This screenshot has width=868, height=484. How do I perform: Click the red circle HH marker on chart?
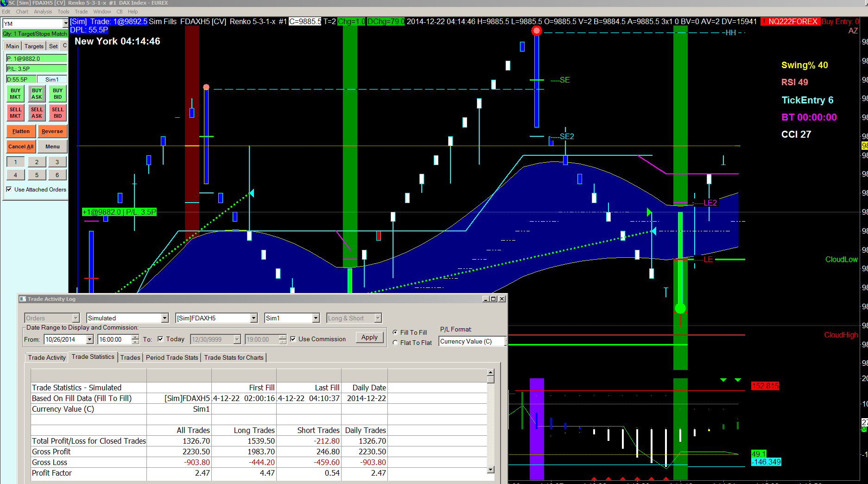537,31
